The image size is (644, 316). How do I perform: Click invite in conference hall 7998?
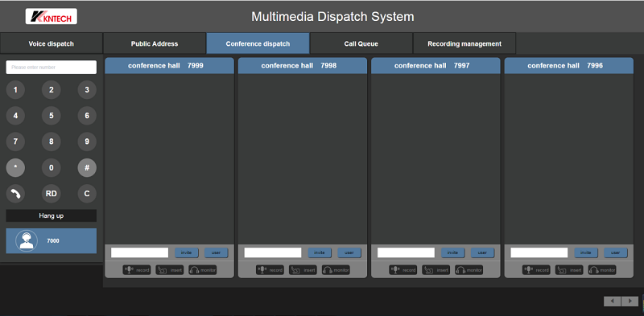[320, 252]
